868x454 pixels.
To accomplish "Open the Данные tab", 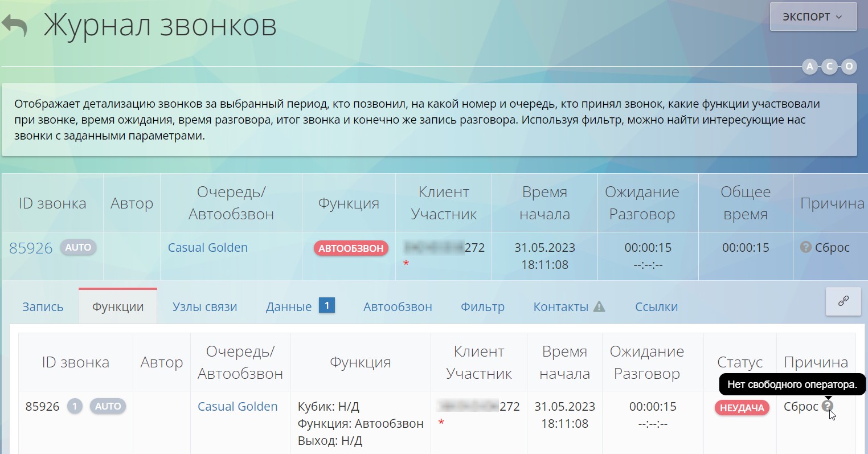I will (x=289, y=307).
